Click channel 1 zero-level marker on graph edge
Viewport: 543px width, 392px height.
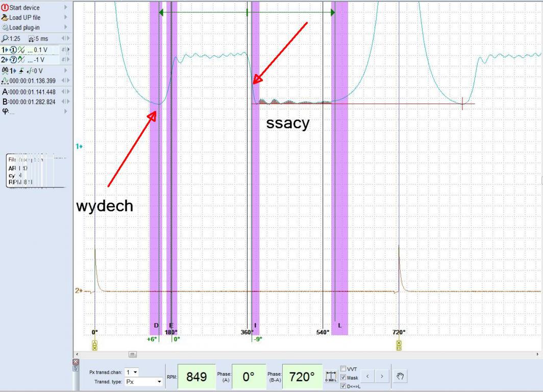pyautogui.click(x=79, y=146)
